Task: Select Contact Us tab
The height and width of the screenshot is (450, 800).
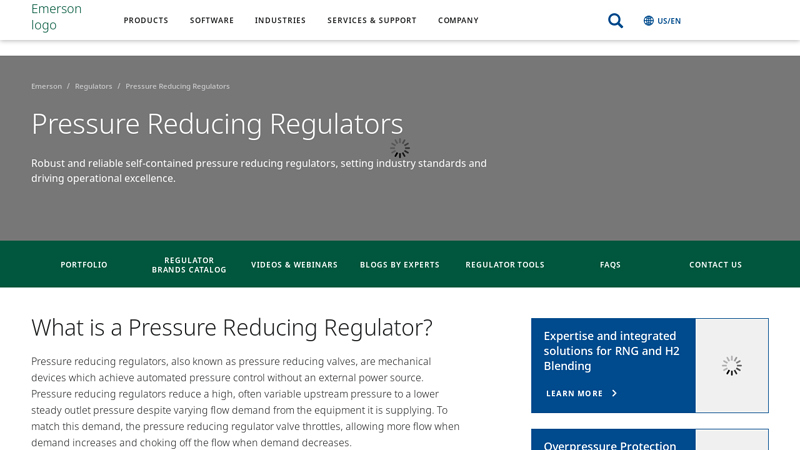Action: tap(715, 265)
